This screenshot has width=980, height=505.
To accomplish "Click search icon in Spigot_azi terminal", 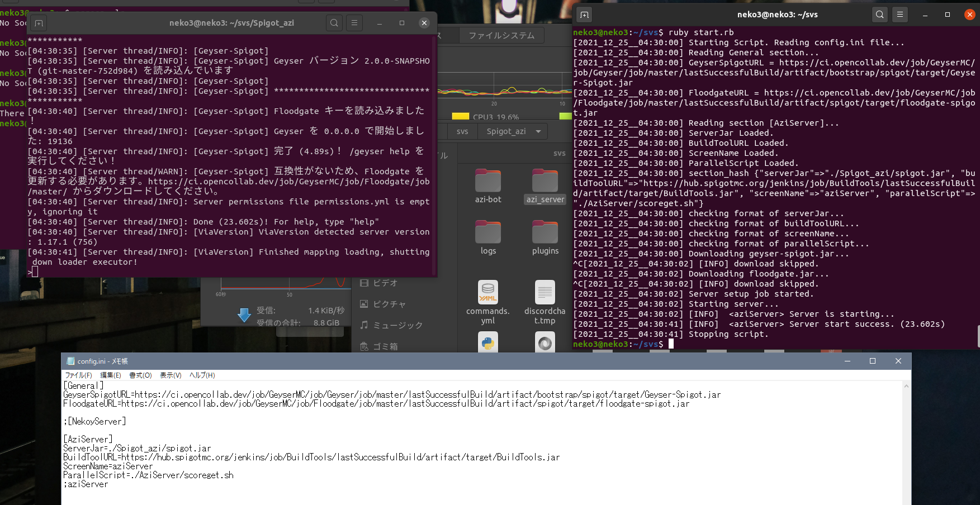I will click(x=334, y=23).
